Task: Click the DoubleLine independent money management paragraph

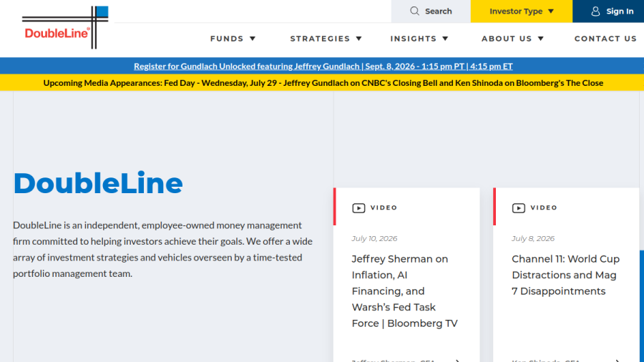Action: pos(162,249)
